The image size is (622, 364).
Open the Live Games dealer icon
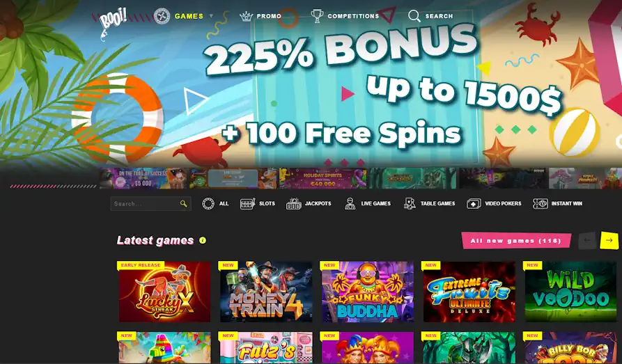[350, 204]
